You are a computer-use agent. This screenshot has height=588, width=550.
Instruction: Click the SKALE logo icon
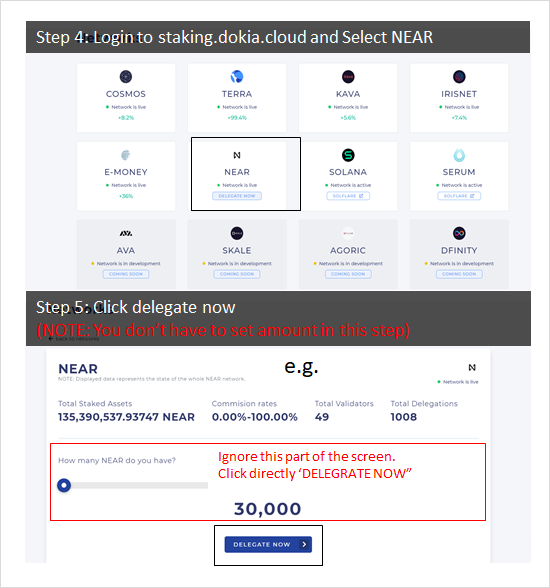237,233
